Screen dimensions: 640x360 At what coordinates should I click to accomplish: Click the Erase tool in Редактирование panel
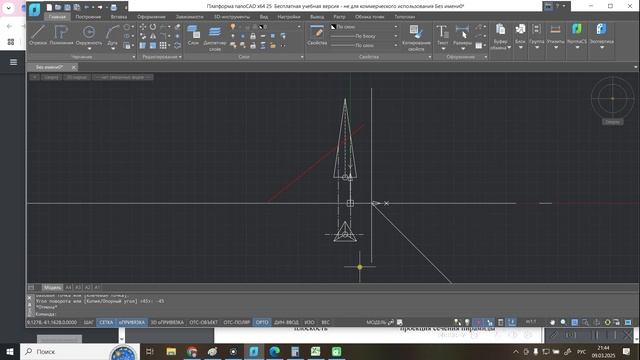pos(178,27)
